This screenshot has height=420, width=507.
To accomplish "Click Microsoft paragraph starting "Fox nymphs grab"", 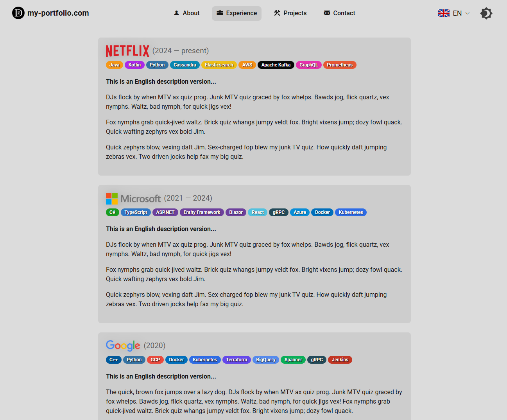I will (x=254, y=275).
